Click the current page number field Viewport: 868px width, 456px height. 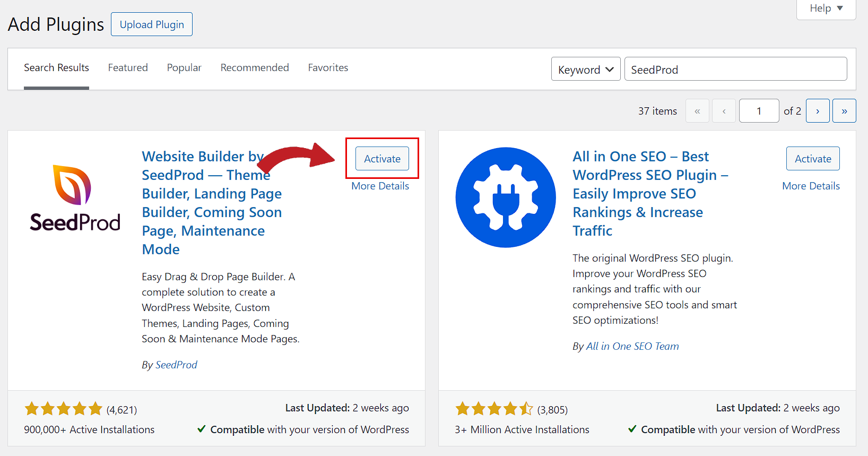[x=759, y=111]
